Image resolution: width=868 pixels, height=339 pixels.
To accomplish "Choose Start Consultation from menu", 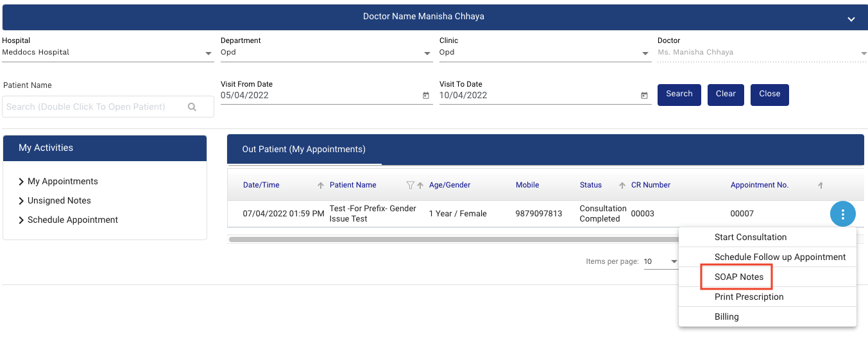I will pyautogui.click(x=767, y=237).
